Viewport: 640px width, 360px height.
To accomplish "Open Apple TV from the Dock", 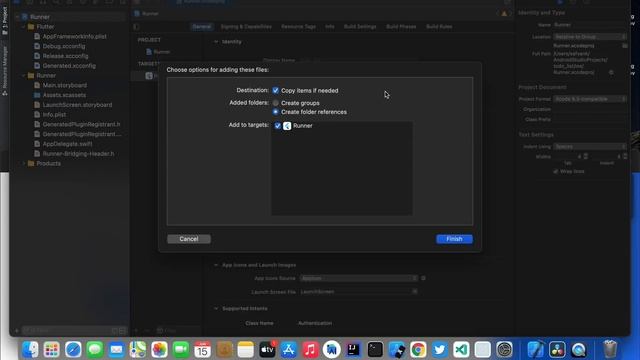I will point(267,350).
